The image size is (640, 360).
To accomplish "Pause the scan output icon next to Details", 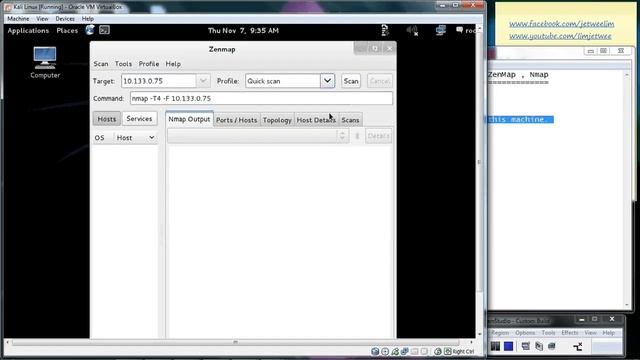I will pyautogui.click(x=357, y=136).
